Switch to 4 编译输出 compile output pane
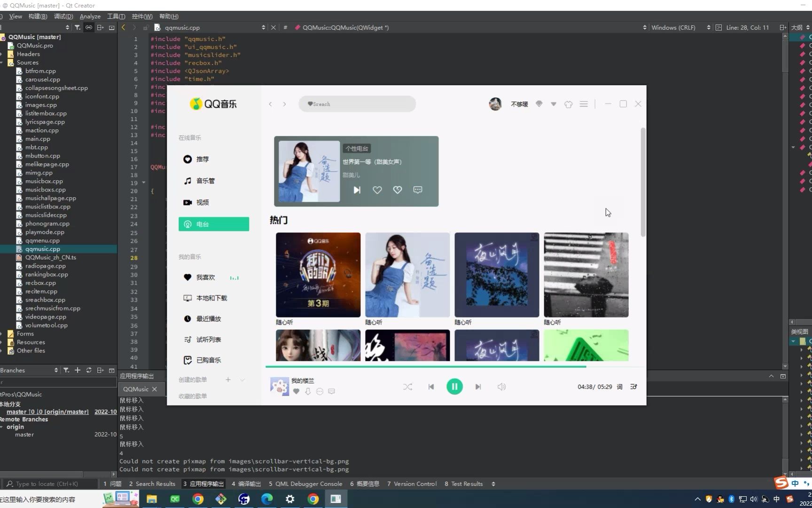The width and height of the screenshot is (812, 508). [x=246, y=484]
